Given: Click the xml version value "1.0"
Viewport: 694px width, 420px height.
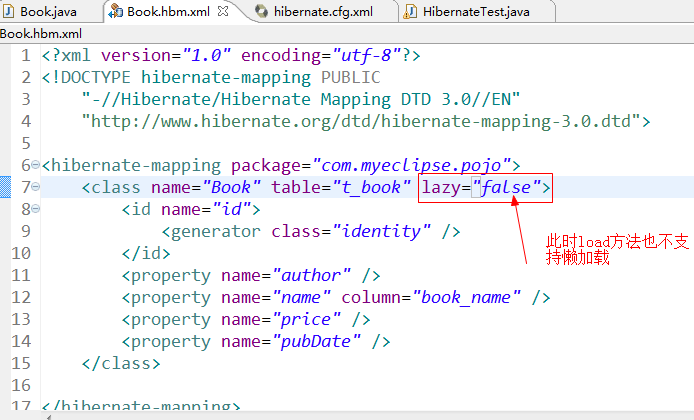Looking at the screenshot, I should pos(207,55).
